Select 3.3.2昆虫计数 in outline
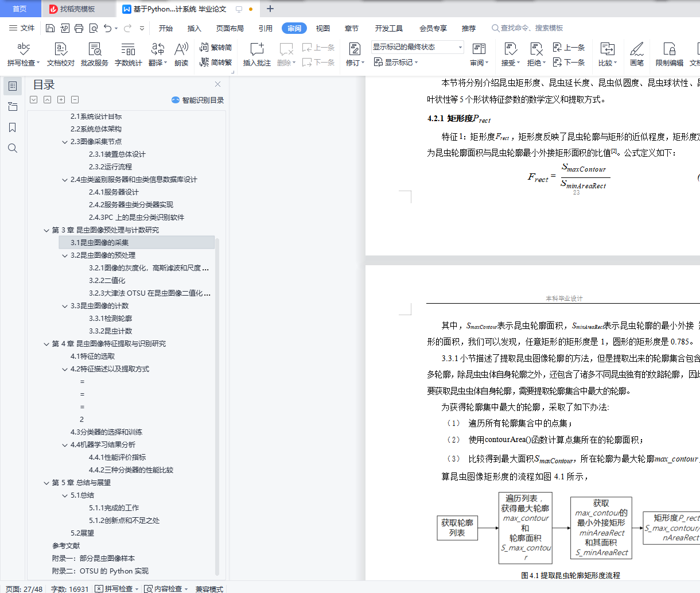This screenshot has width=700, height=593. point(110,331)
